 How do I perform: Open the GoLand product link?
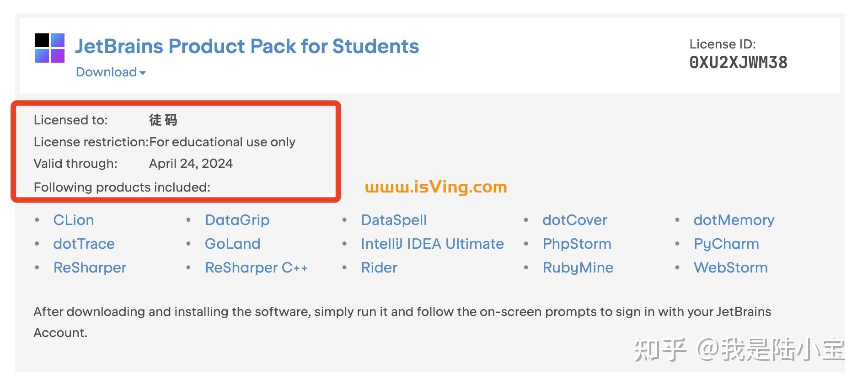pos(233,244)
